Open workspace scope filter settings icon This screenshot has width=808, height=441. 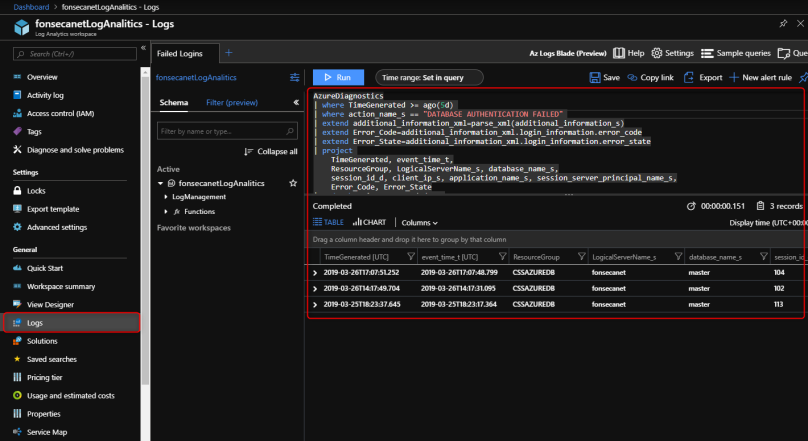[294, 77]
